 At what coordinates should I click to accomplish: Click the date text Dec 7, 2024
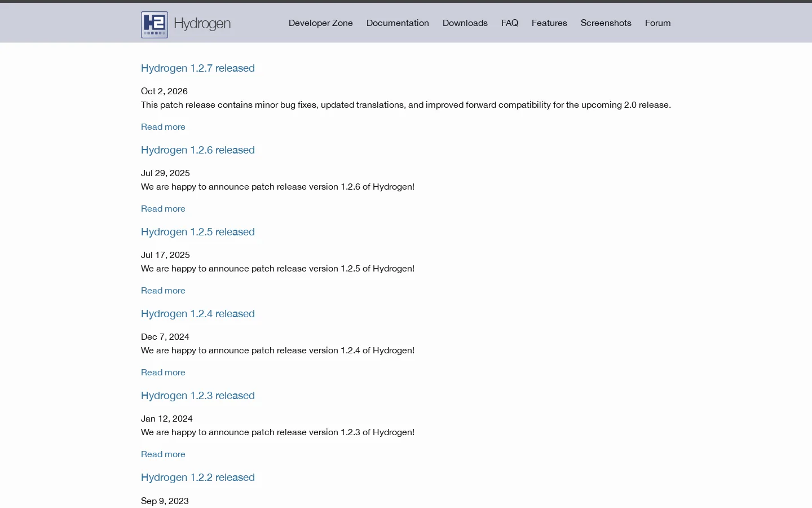tap(165, 337)
